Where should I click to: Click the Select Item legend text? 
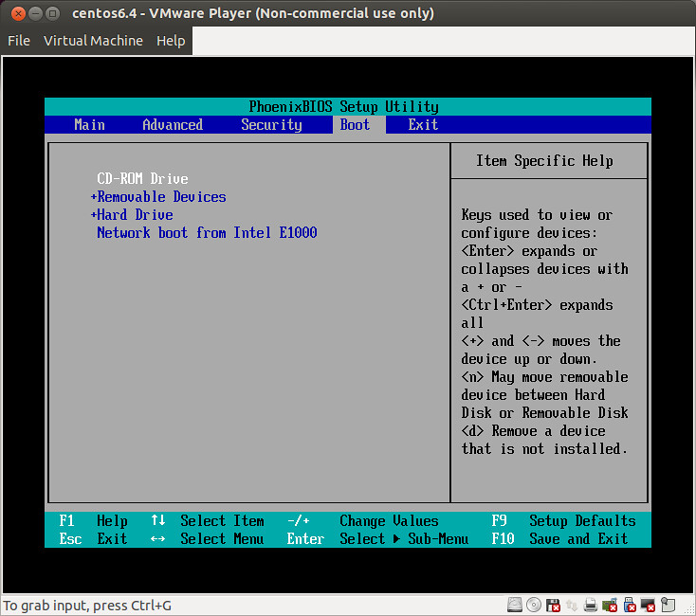pyautogui.click(x=222, y=520)
